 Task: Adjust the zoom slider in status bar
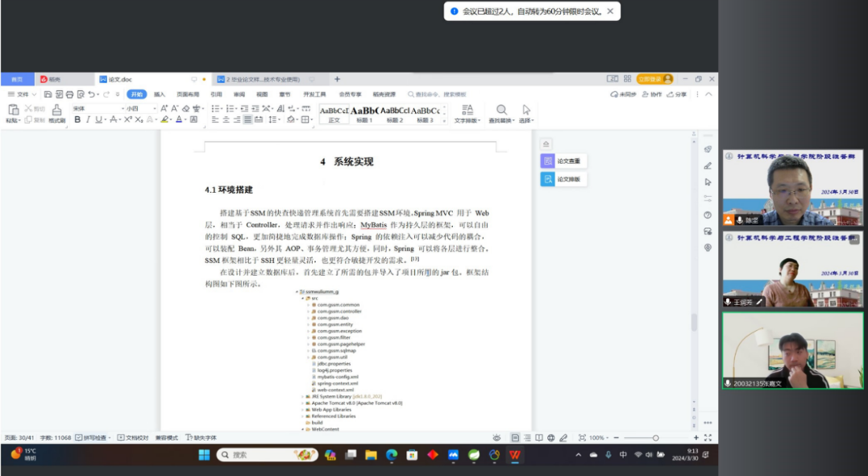point(655,437)
